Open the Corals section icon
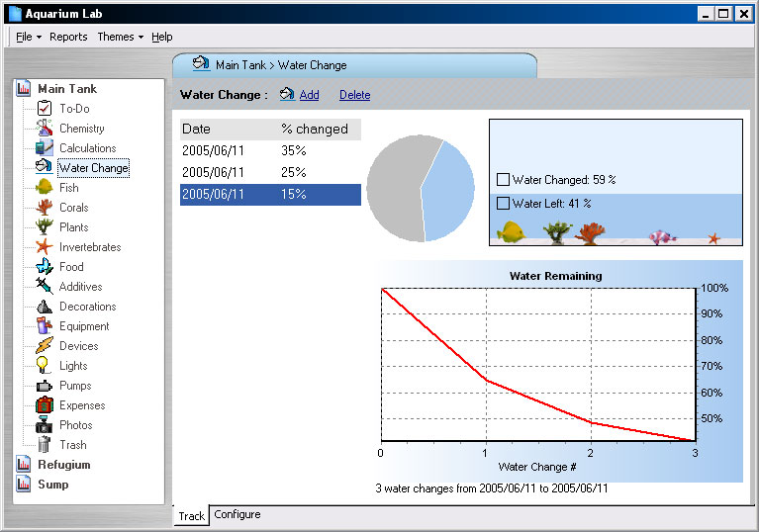 click(44, 208)
